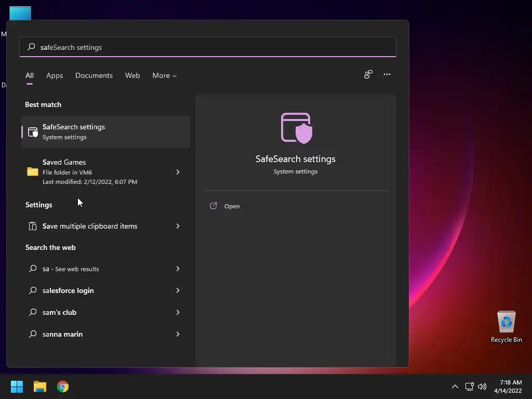Click the "Settings" section heading
Viewport: 532px width, 399px height.
coord(38,205)
